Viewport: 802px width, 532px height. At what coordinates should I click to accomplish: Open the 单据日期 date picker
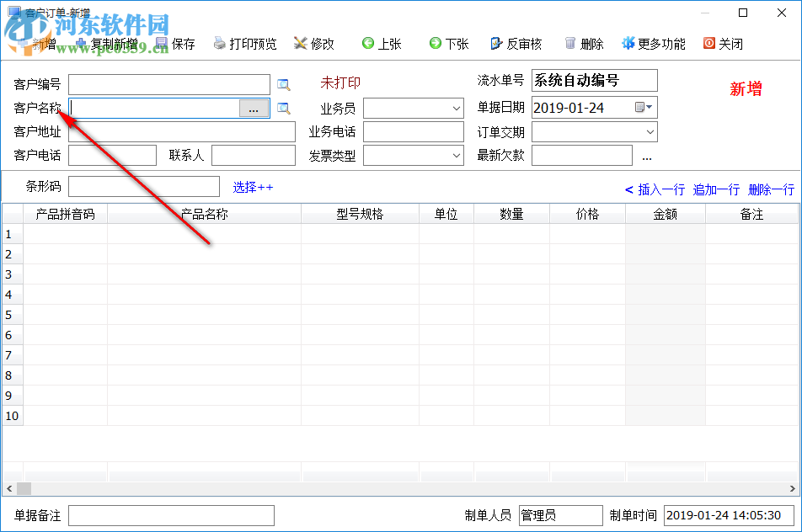[x=643, y=108]
